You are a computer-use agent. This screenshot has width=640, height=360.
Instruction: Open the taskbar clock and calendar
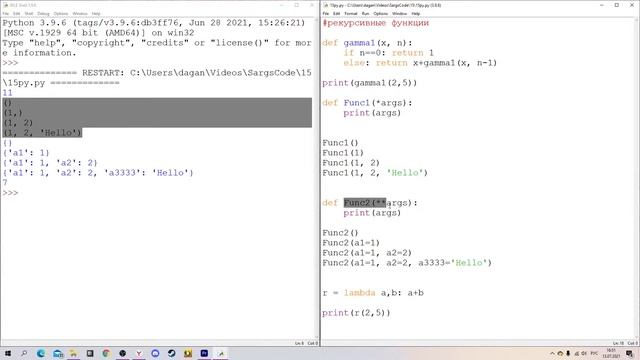click(x=611, y=353)
